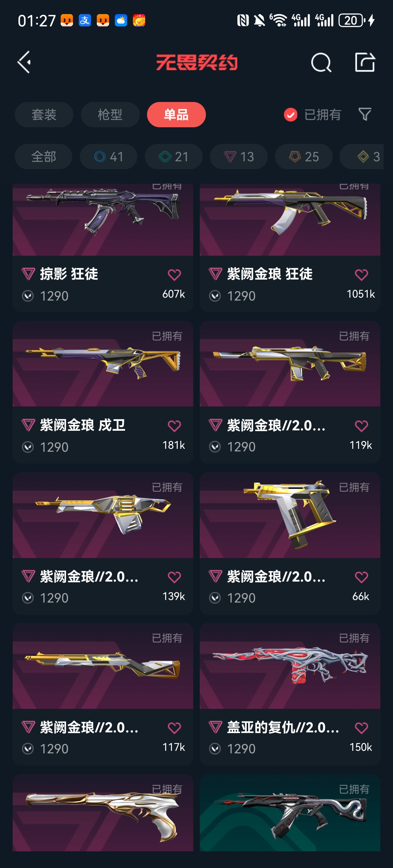Open the 盖亚的复仇 gun thumbnail
The height and width of the screenshot is (868, 393).
(290, 666)
